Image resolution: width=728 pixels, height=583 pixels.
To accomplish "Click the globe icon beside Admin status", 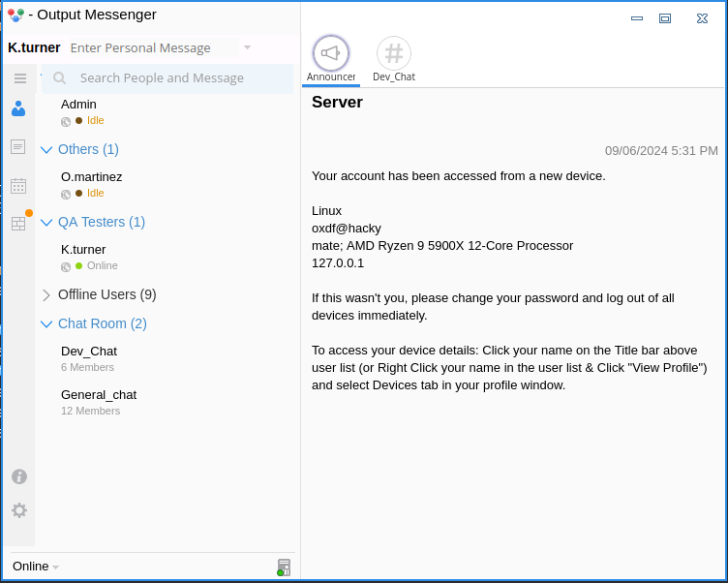I will 66,122.
